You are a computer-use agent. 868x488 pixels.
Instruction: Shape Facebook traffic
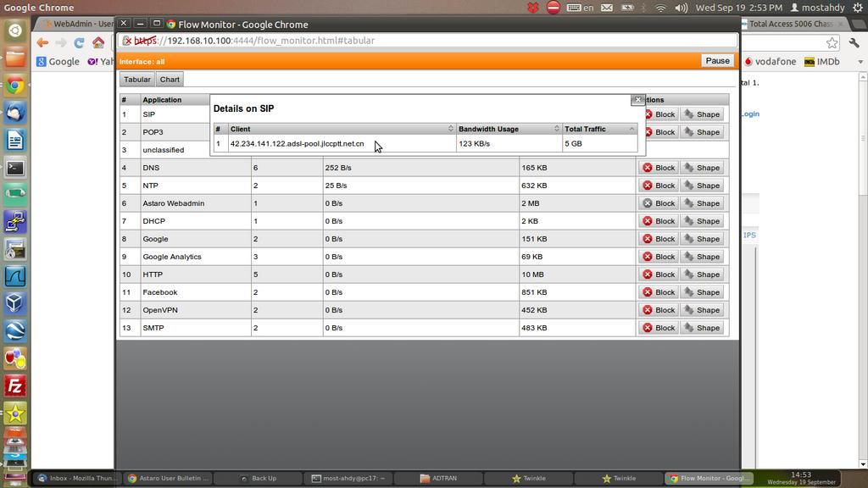(701, 292)
